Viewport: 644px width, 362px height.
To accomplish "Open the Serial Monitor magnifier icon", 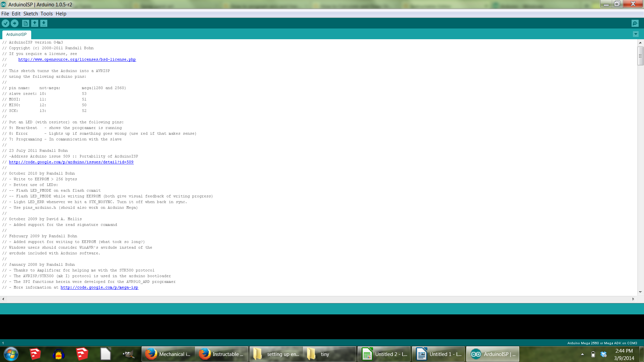I will (635, 23).
